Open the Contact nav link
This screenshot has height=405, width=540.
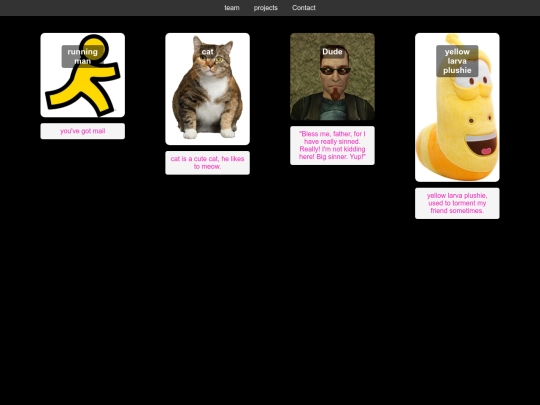point(304,8)
